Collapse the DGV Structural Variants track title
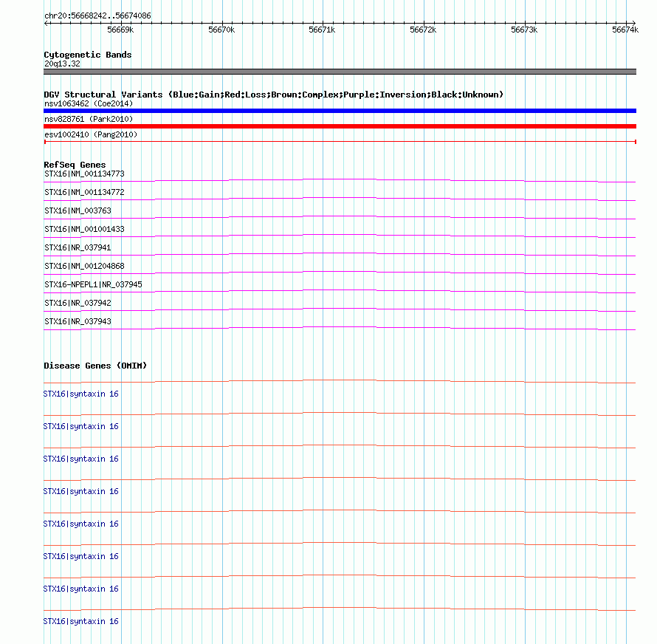This screenshot has width=657, height=644. [x=273, y=95]
